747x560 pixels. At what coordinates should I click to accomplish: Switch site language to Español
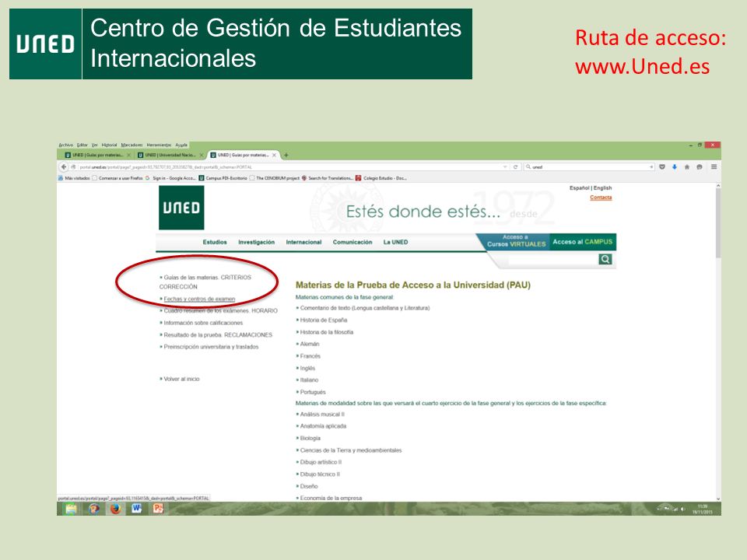tap(579, 188)
